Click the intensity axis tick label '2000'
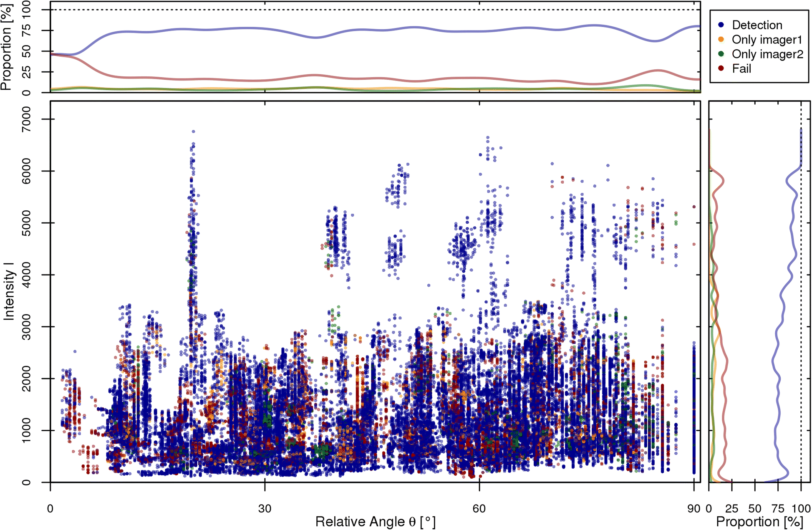Image resolution: width=812 pixels, height=530 pixels. tap(27, 379)
